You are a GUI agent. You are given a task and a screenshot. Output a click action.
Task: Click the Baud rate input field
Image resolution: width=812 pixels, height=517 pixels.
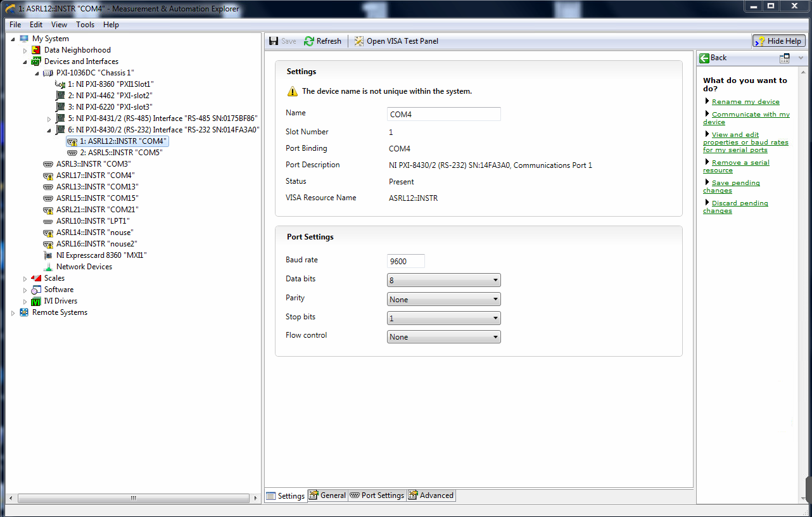(x=405, y=261)
